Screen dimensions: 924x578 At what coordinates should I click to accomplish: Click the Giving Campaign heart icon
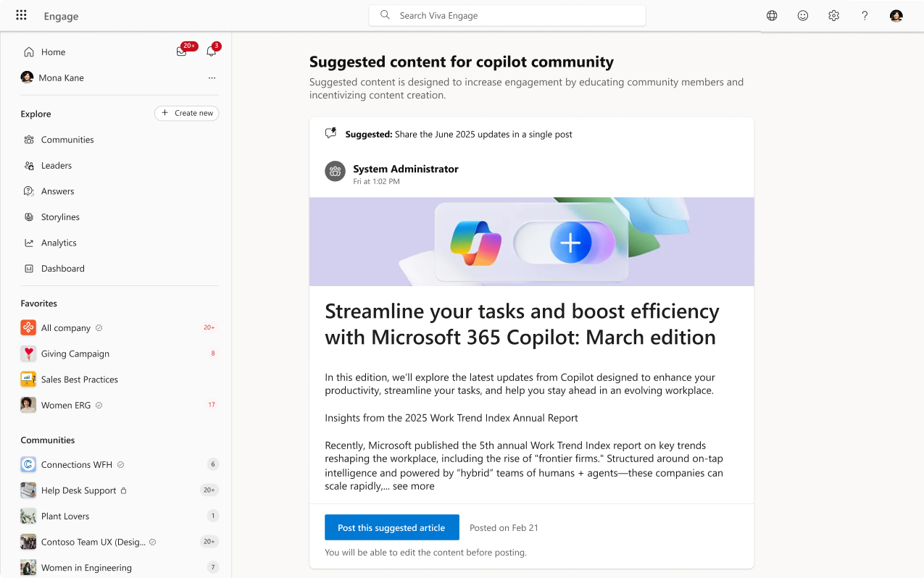coord(28,354)
